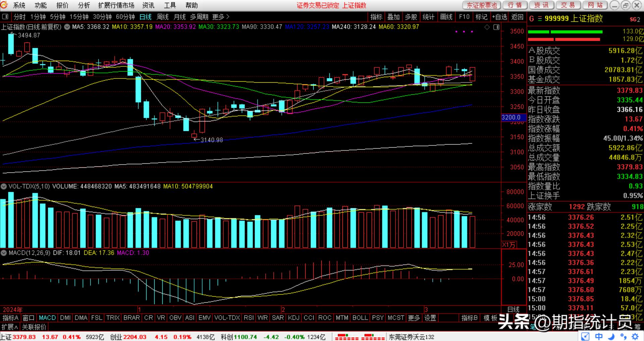Click the green list icon before 999999
Image resolution: width=644 pixels, height=341 pixels.
[540, 19]
